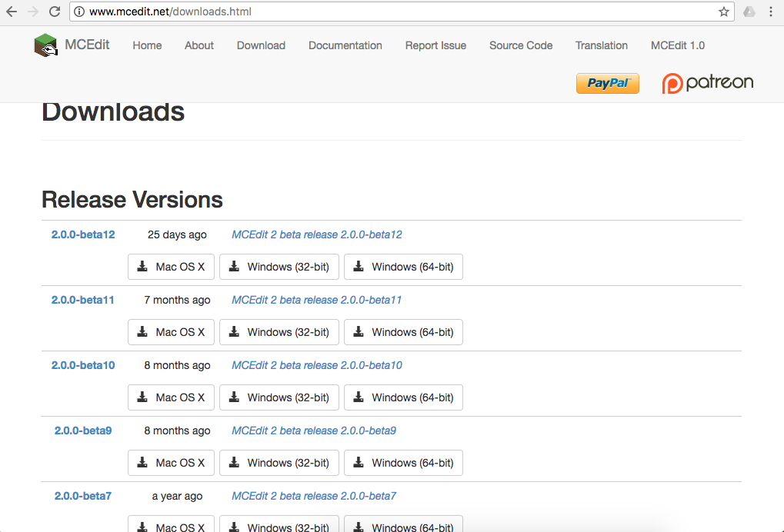This screenshot has height=532, width=784.
Task: Click the MCEdit brand name link
Action: 87,45
